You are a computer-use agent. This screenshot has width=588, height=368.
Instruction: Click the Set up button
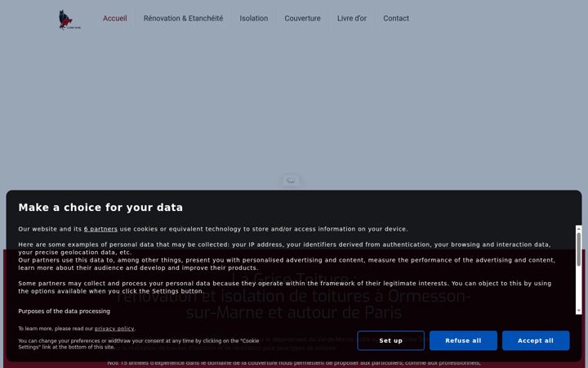point(390,340)
